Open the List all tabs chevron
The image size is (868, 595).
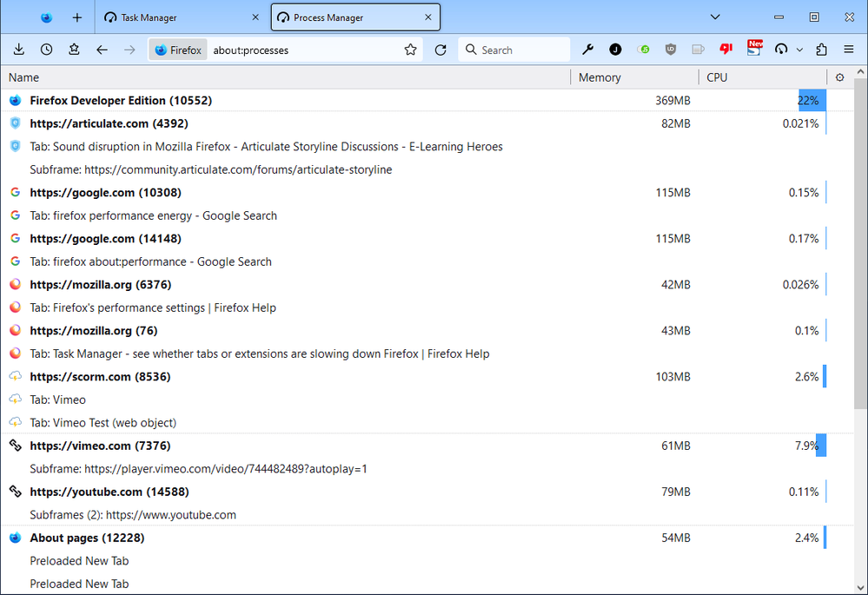[x=715, y=17]
